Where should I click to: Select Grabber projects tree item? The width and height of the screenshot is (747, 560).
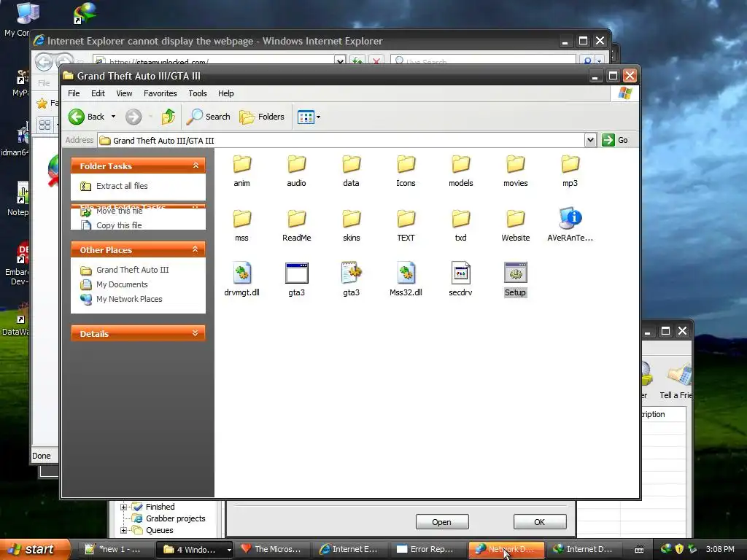pyautogui.click(x=175, y=518)
